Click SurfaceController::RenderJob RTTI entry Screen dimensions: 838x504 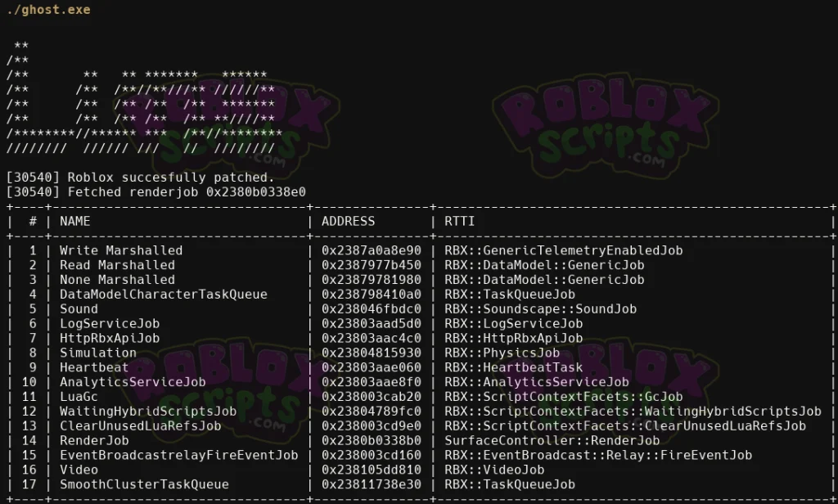[552, 440]
